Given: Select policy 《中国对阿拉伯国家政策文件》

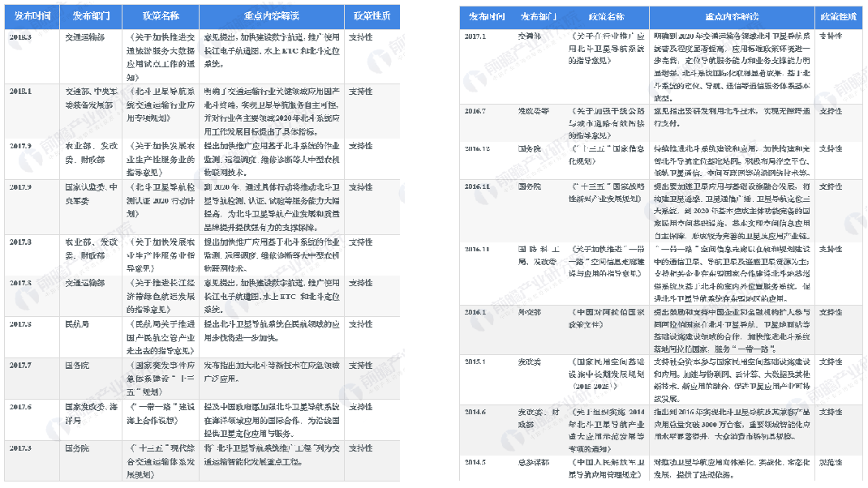Looking at the screenshot, I should (x=606, y=319).
